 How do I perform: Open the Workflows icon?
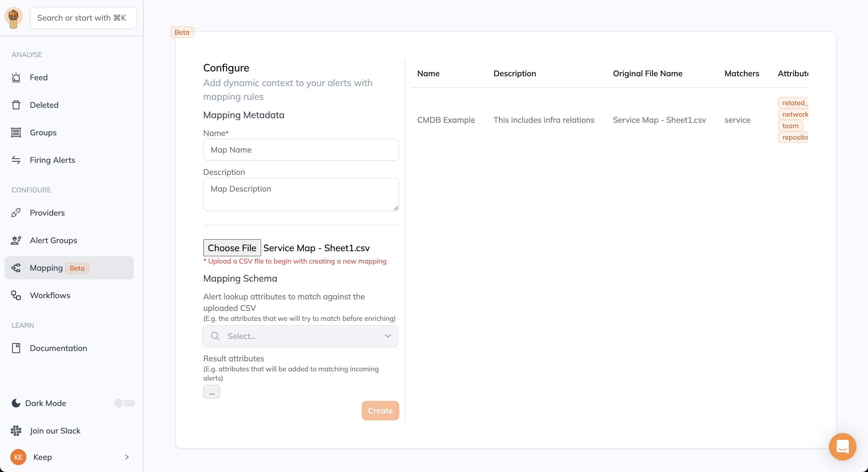16,295
